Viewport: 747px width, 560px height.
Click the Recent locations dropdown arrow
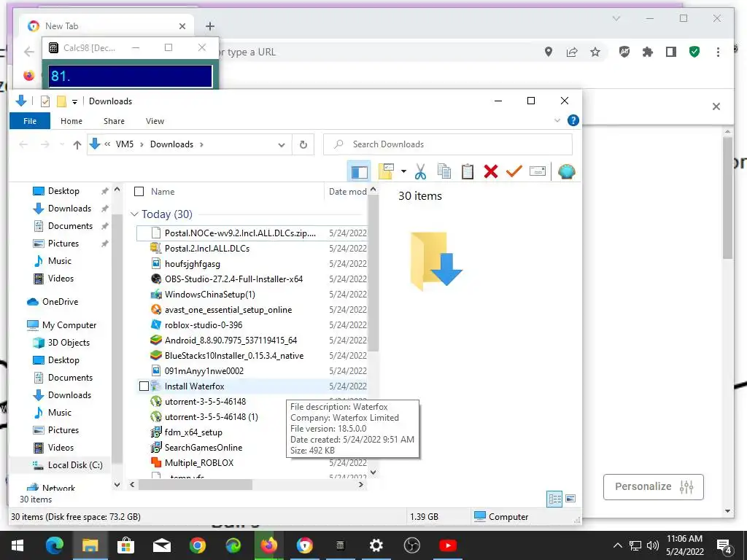pos(62,144)
